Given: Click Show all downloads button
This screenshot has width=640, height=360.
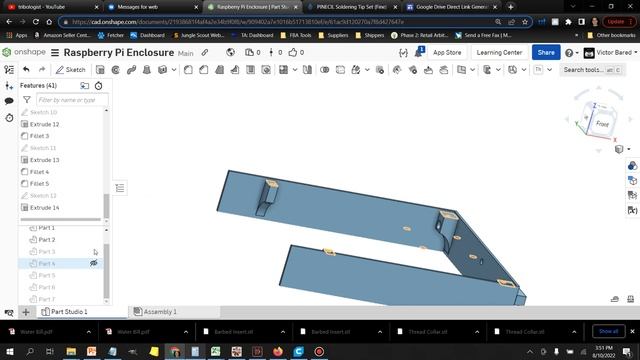Looking at the screenshot, I should [x=609, y=331].
